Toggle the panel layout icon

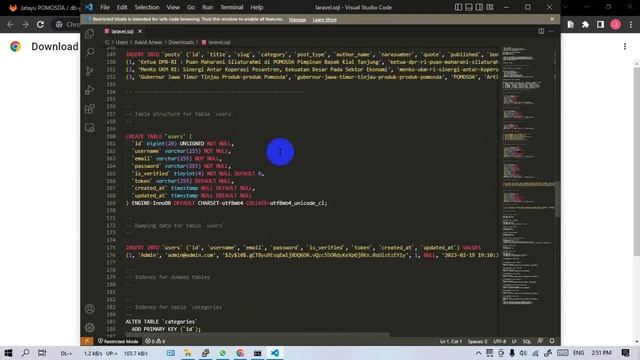pyautogui.click(x=469, y=7)
